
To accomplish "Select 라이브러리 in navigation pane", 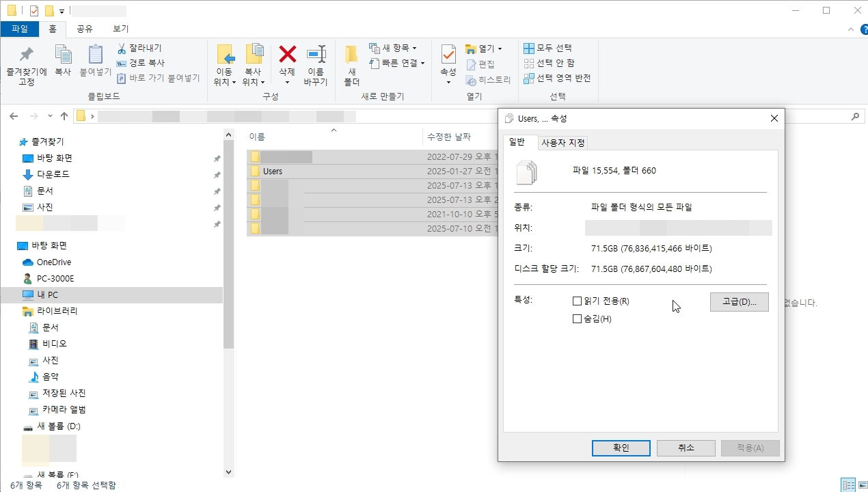I will click(57, 311).
